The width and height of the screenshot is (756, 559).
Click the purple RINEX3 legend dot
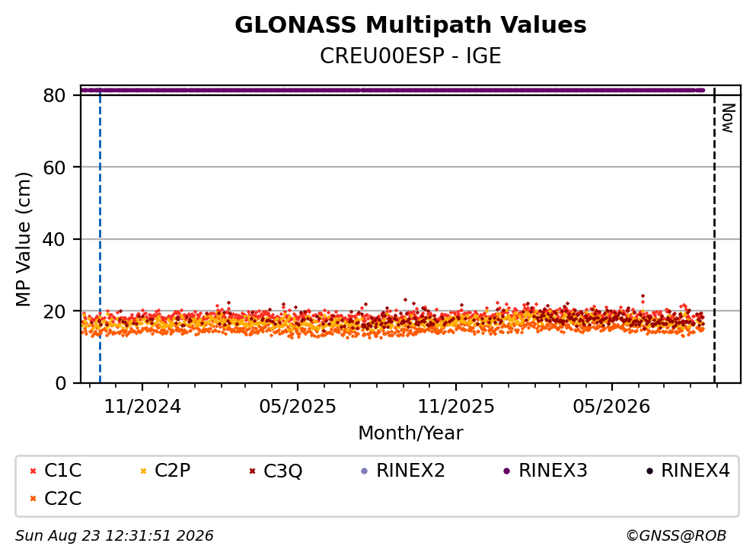tap(506, 471)
